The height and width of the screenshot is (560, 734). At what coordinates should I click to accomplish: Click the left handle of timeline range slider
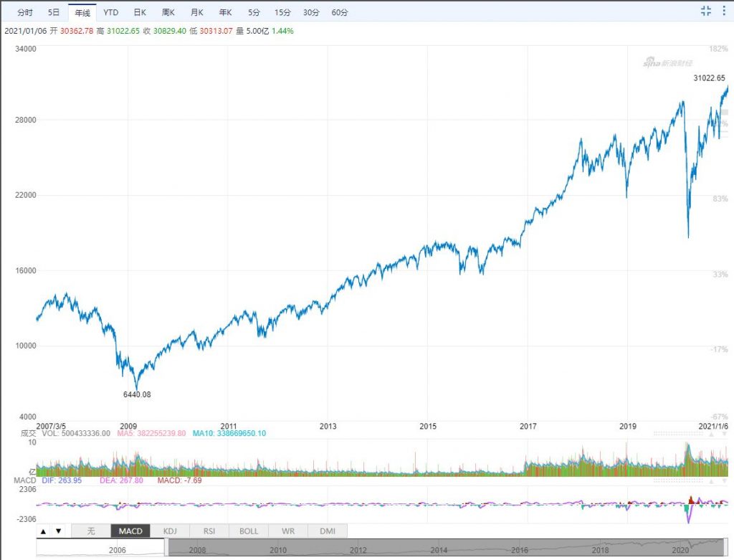coord(166,548)
